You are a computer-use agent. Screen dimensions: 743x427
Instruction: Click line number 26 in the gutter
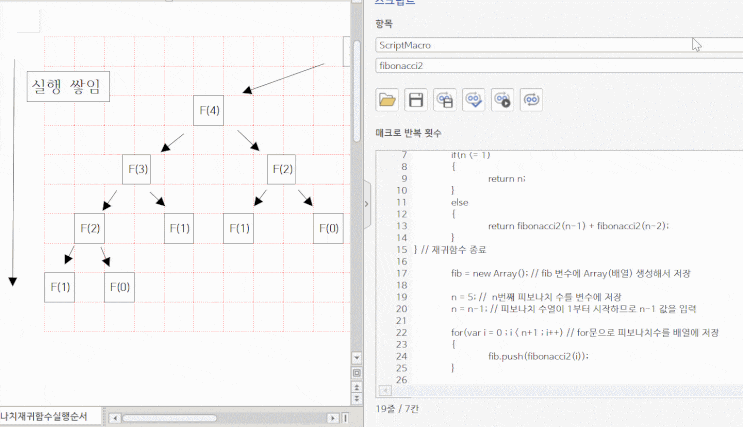[401, 380]
